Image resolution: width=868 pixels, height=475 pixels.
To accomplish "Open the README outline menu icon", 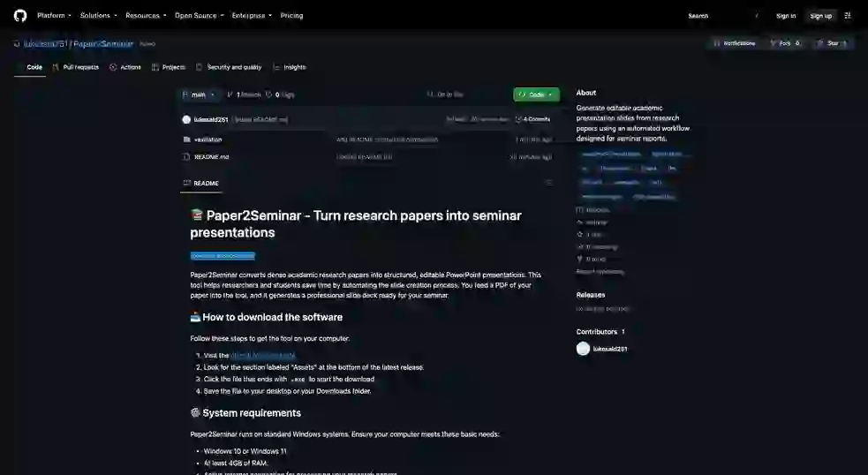I will [x=548, y=183].
